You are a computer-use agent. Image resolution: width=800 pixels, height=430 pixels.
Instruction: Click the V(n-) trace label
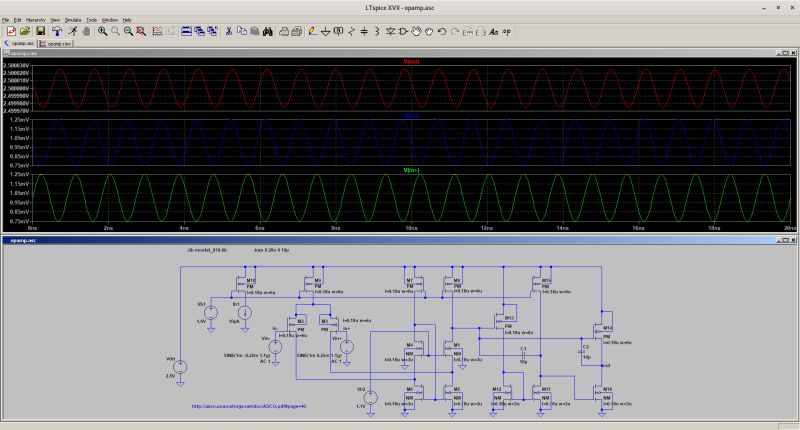point(411,116)
